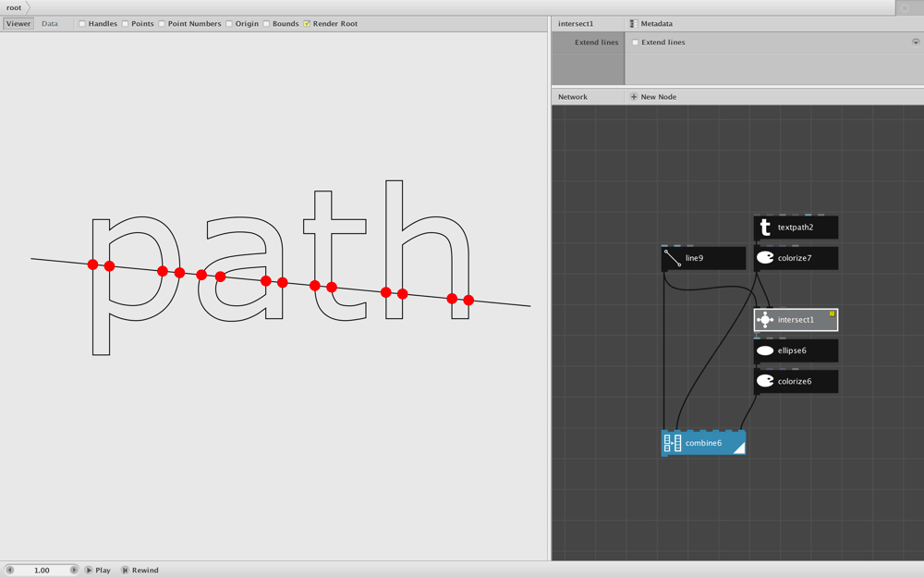Click the frame number field 1.00
This screenshot has width=924, height=578.
(42, 571)
